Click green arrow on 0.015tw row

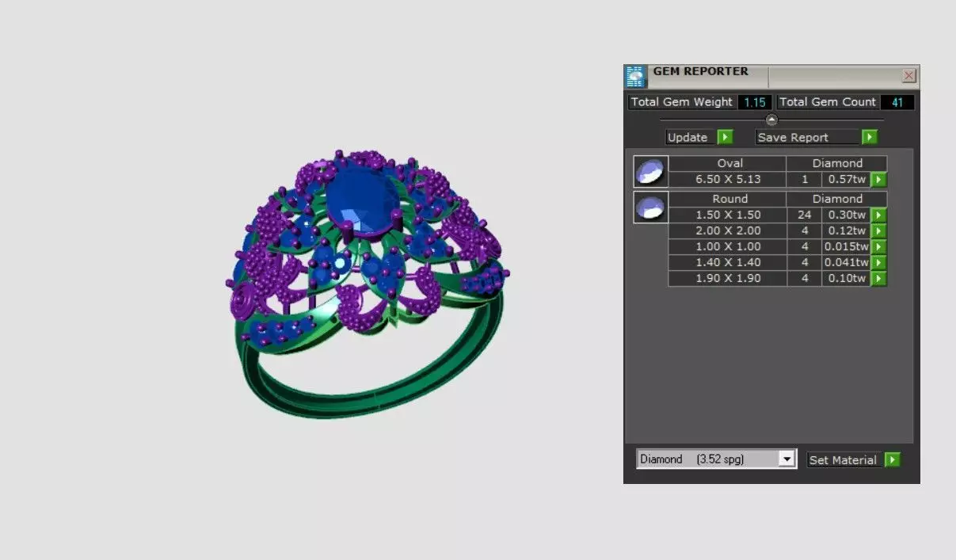(x=878, y=247)
